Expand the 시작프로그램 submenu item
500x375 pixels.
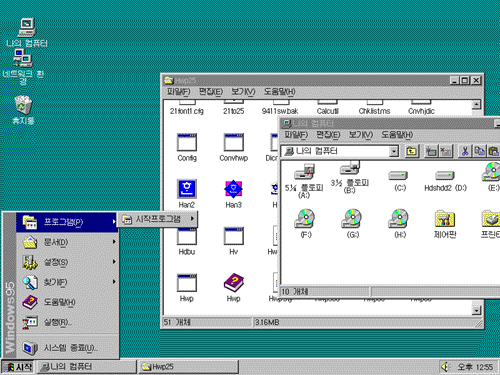point(158,219)
